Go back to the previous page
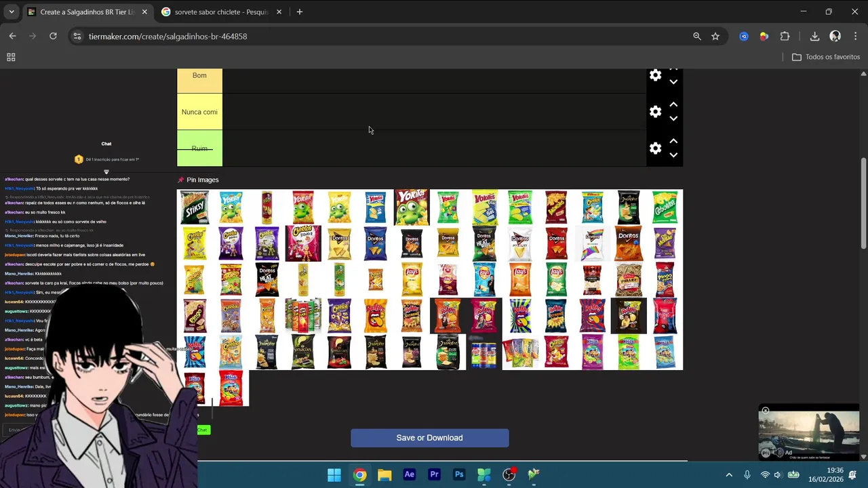Viewport: 868px width, 488px height. pyautogui.click(x=12, y=36)
